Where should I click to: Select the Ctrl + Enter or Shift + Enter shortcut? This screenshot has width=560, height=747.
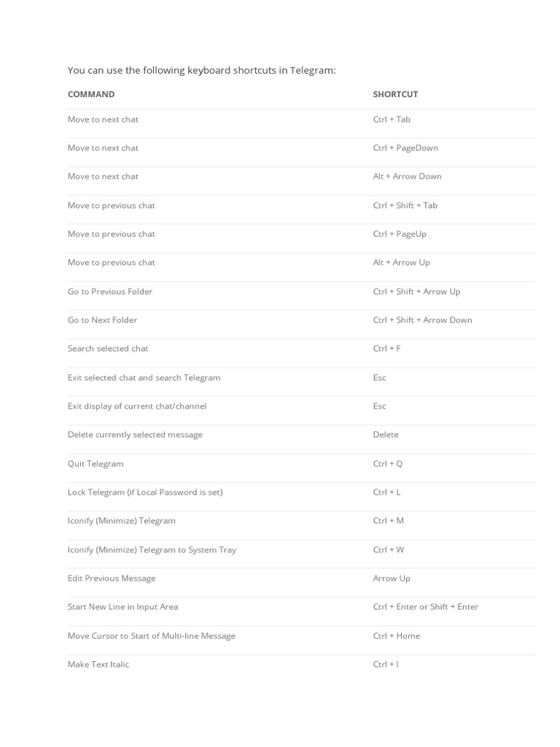click(425, 606)
